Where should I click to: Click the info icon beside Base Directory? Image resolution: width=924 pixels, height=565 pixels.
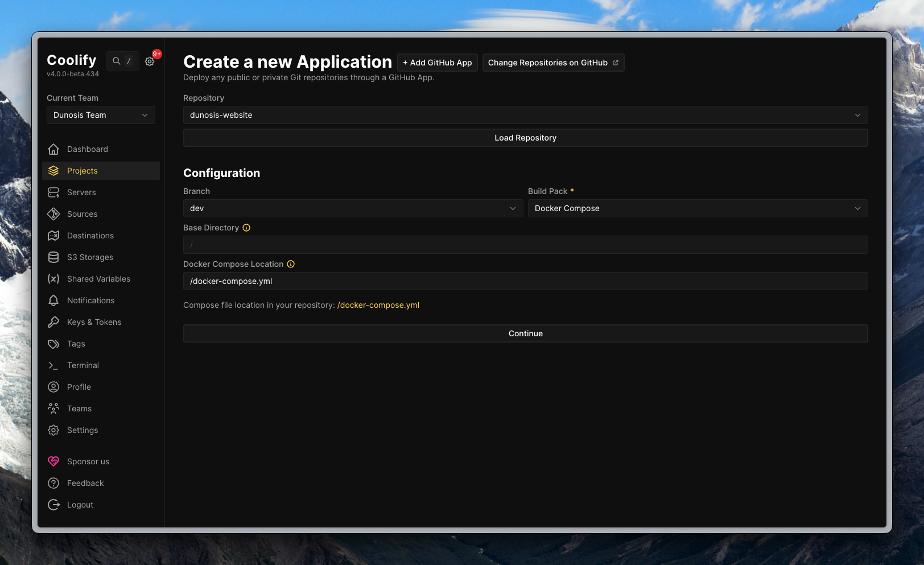coord(246,228)
